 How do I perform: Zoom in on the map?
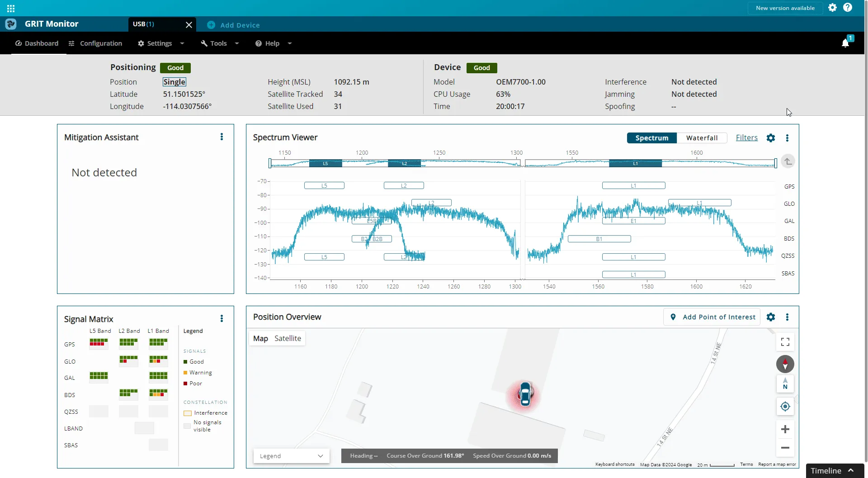coord(785,429)
